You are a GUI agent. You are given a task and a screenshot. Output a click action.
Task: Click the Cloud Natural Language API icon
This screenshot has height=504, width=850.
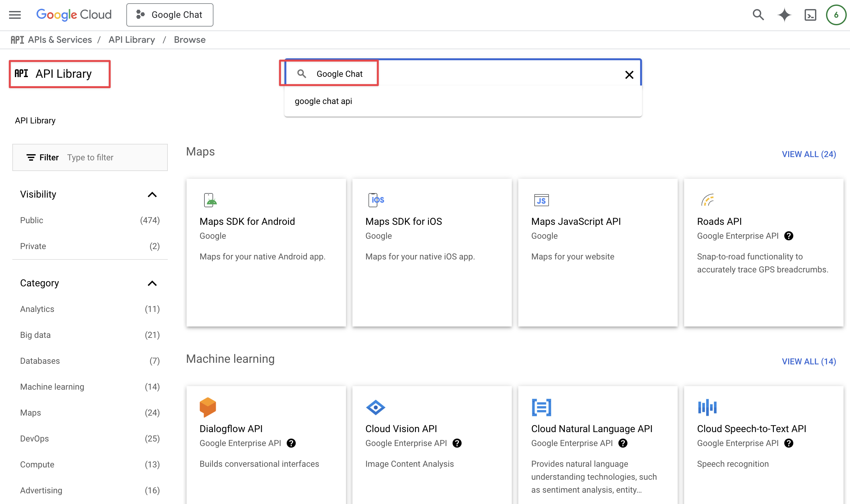[541, 407]
